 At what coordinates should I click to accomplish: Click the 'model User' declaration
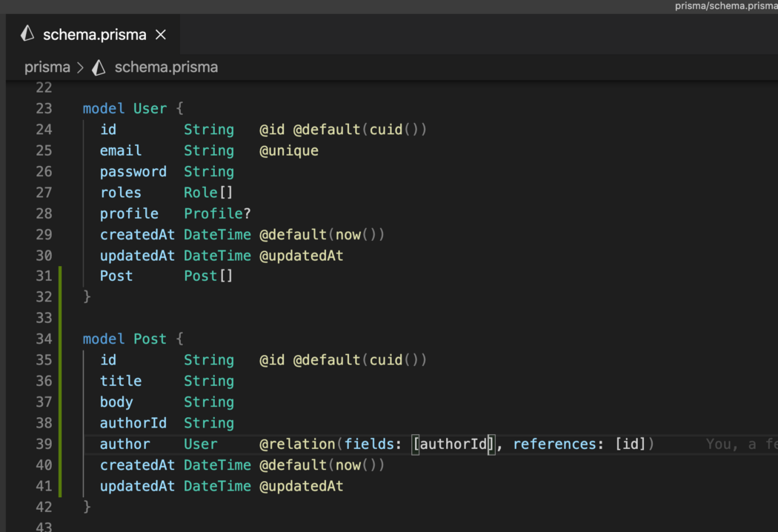click(124, 109)
